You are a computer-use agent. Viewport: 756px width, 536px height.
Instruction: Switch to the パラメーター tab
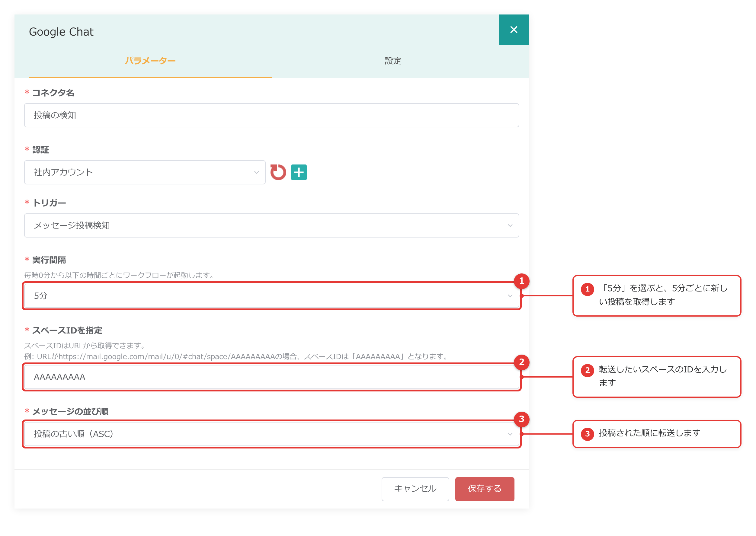tap(150, 61)
